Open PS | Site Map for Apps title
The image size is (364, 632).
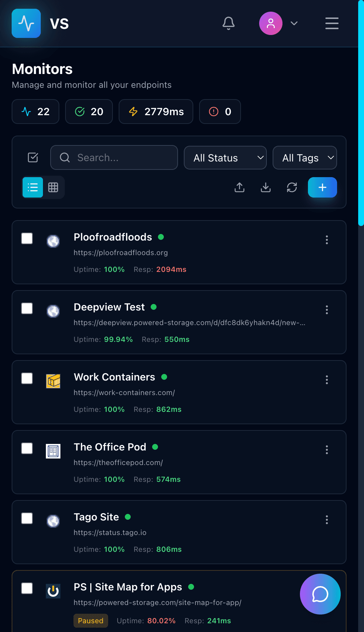pyautogui.click(x=128, y=587)
